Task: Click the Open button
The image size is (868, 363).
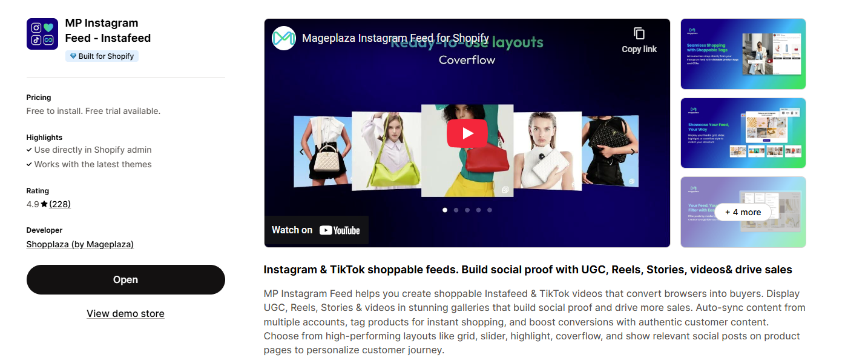Action: tap(126, 279)
